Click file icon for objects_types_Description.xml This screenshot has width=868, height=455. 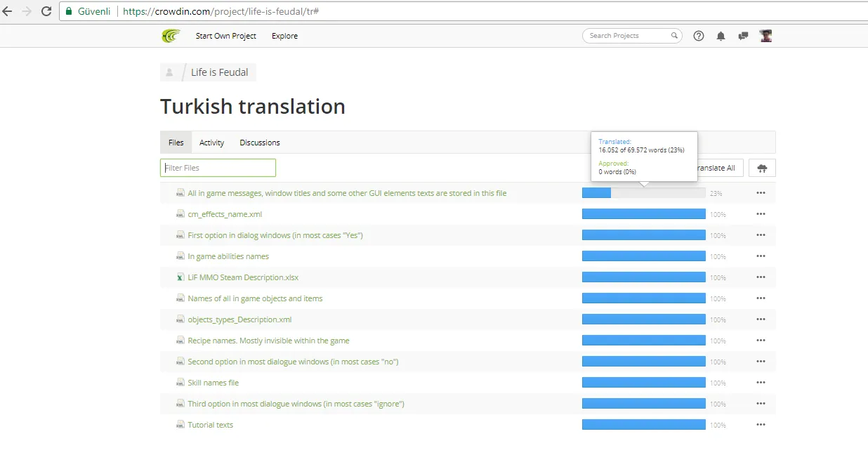180,319
